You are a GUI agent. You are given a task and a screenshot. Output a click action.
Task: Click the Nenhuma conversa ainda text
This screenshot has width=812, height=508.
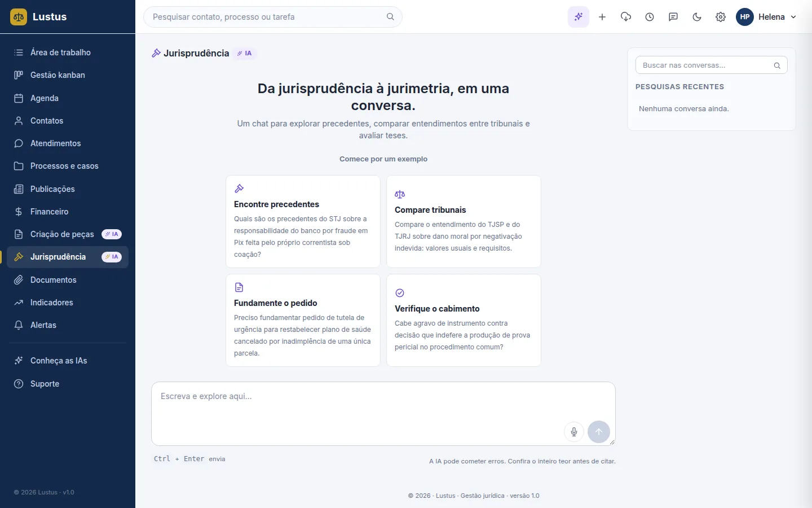point(684,109)
